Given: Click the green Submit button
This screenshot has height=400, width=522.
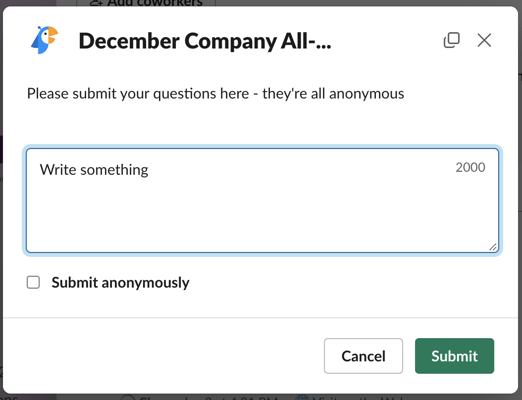Looking at the screenshot, I should (x=454, y=356).
